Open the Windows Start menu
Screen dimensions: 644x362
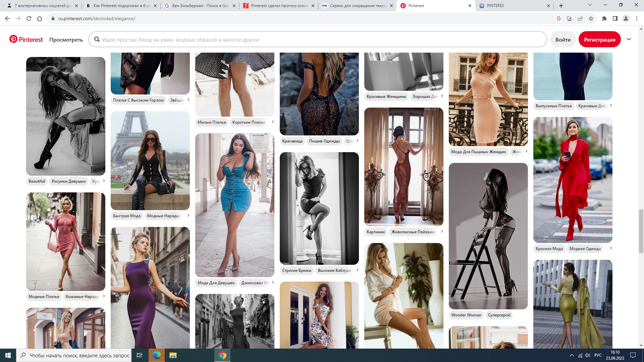pos(8,355)
